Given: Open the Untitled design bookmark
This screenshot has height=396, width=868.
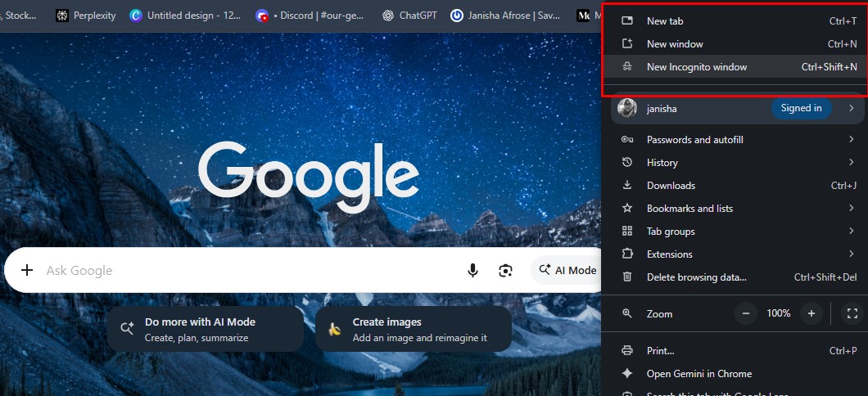Looking at the screenshot, I should [185, 16].
